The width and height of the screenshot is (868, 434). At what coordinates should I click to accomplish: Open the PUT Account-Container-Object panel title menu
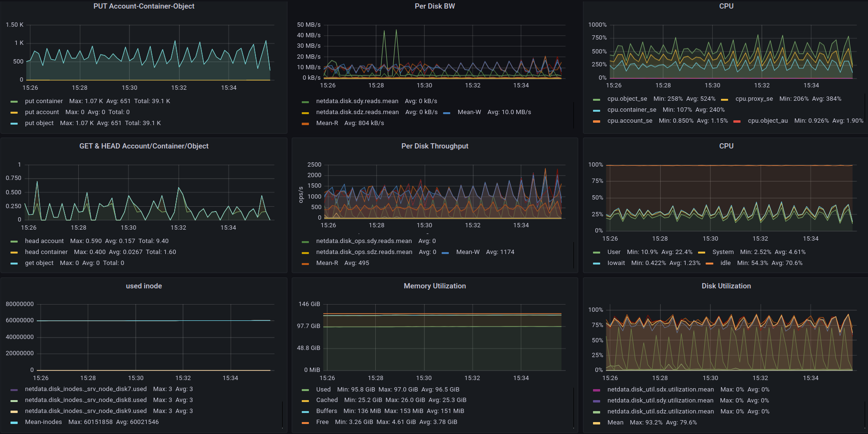pos(144,6)
